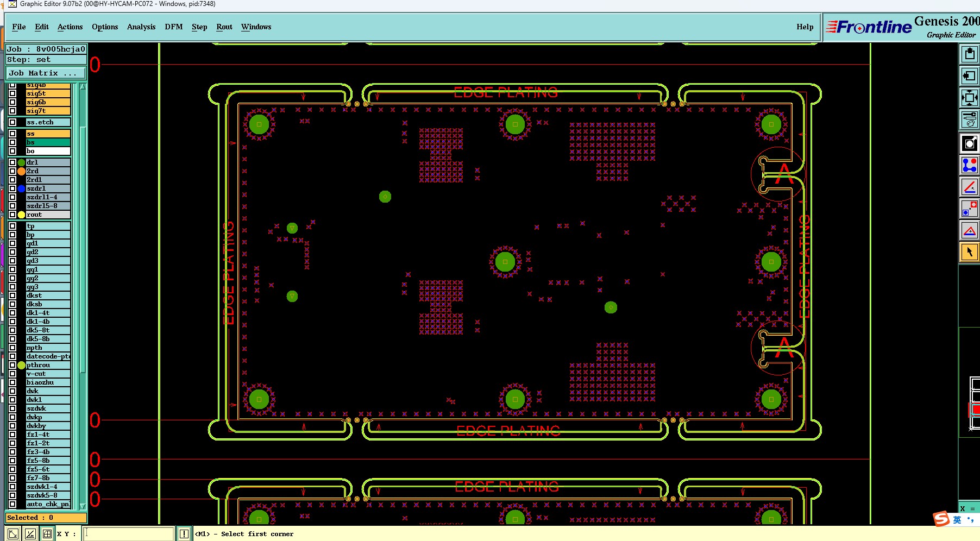Toggle checkbox for layer bs
Screen dimensions: 980x541
click(12, 142)
